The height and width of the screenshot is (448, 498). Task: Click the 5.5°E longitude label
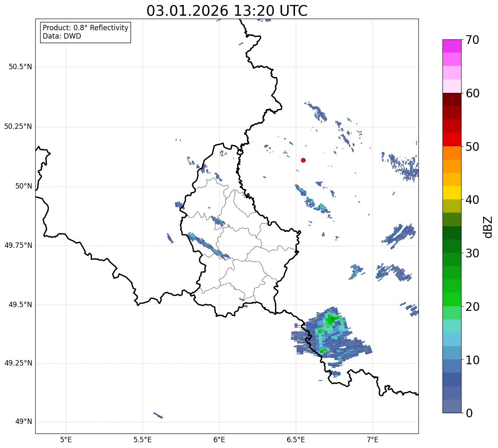pos(143,439)
